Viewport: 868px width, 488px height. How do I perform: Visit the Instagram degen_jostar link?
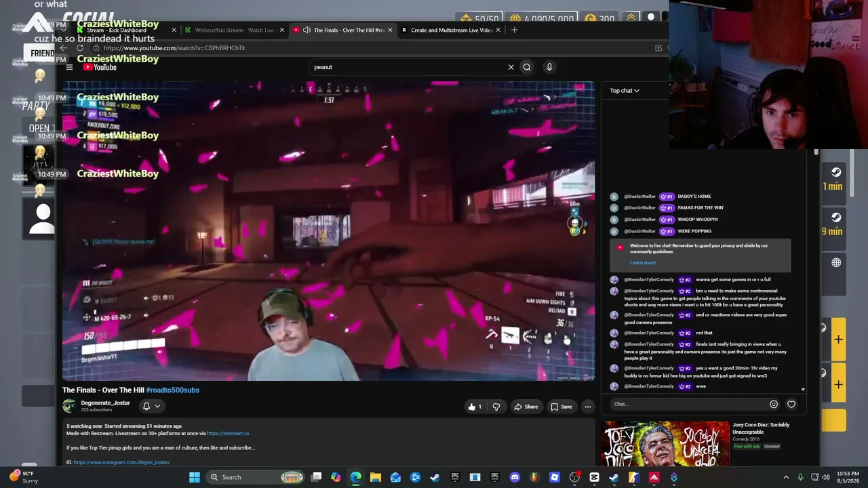[121, 462]
